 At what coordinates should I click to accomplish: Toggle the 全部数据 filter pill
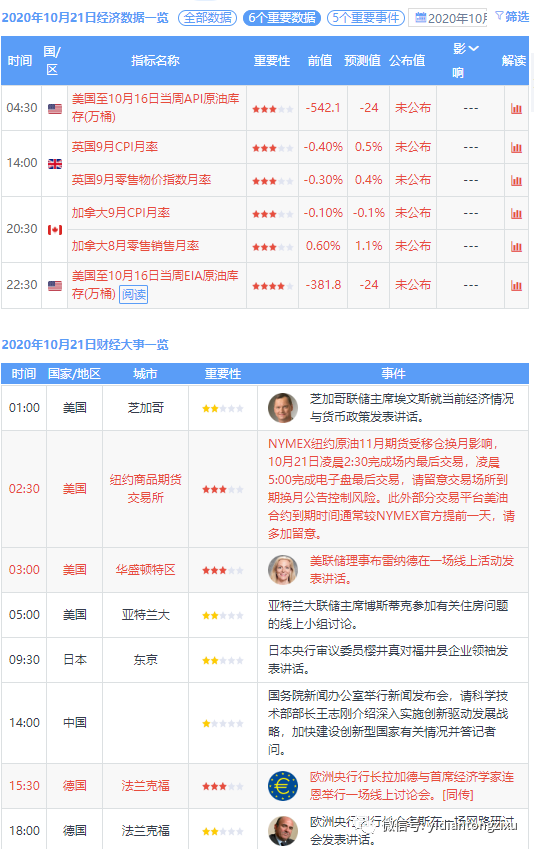[207, 18]
